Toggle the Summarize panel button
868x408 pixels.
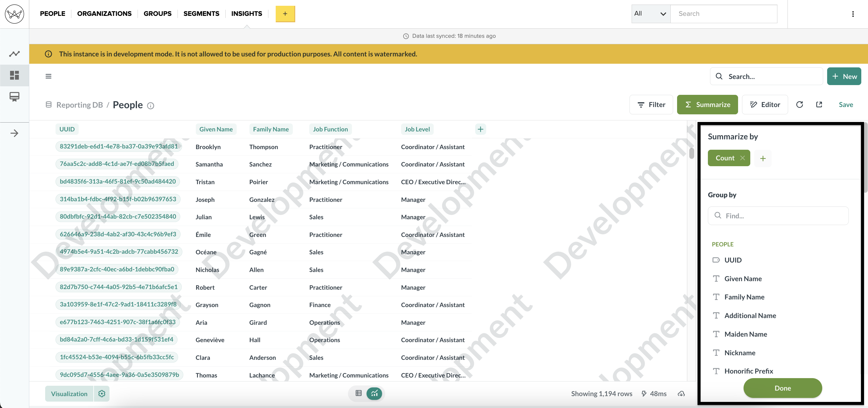click(x=707, y=105)
